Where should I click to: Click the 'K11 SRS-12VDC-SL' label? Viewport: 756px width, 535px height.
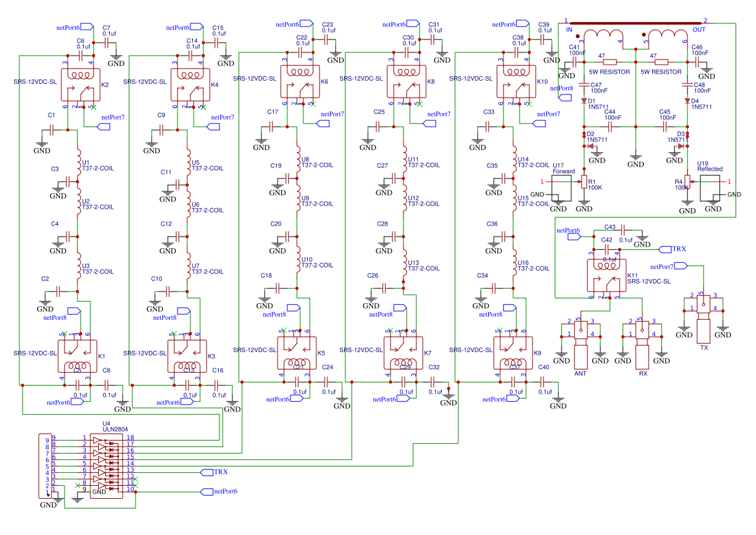coord(648,278)
